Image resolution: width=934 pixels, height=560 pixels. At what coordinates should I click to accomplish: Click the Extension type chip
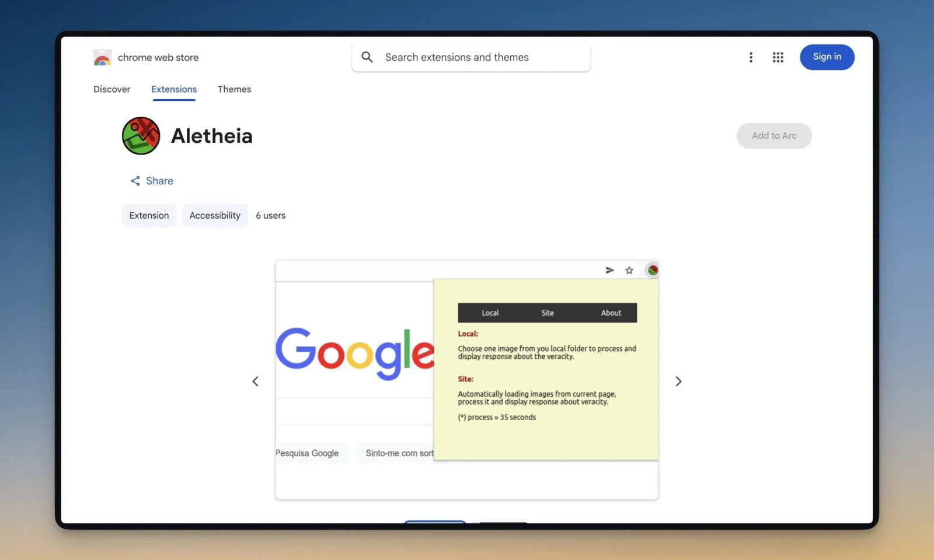149,215
